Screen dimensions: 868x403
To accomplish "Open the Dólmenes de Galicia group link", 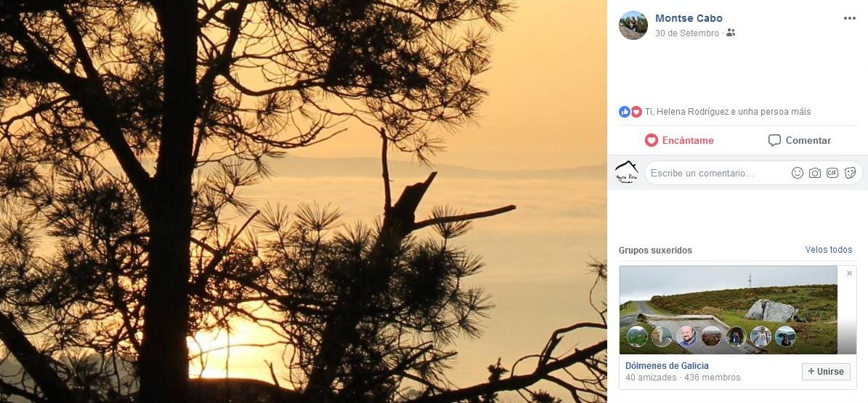I will pos(667,366).
